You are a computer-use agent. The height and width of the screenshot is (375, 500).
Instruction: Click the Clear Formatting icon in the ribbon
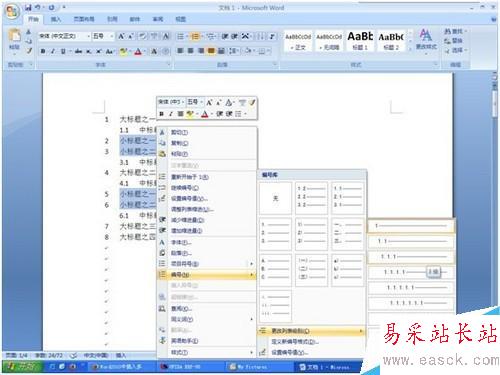click(143, 36)
